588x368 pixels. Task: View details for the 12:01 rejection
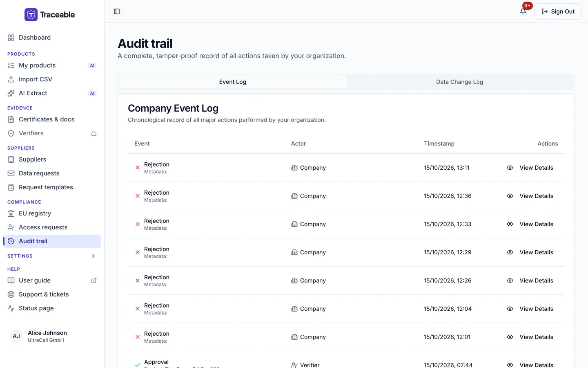(x=530, y=337)
